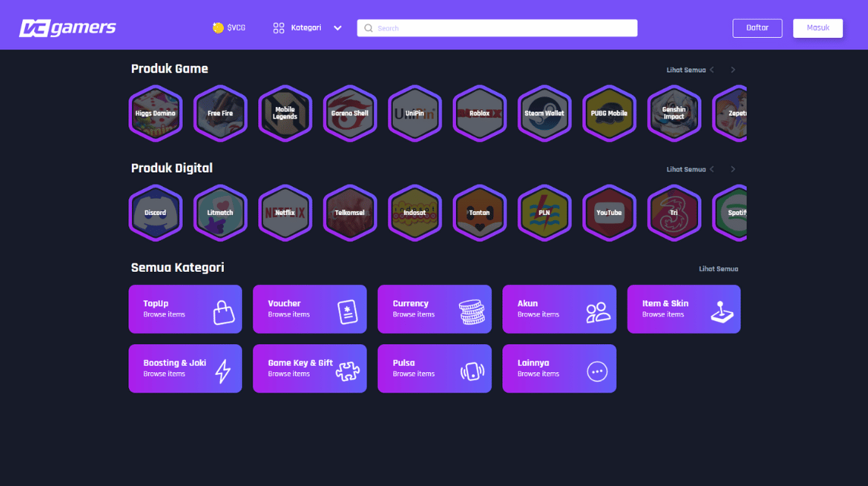
Task: Click the Masuk button
Action: point(818,28)
